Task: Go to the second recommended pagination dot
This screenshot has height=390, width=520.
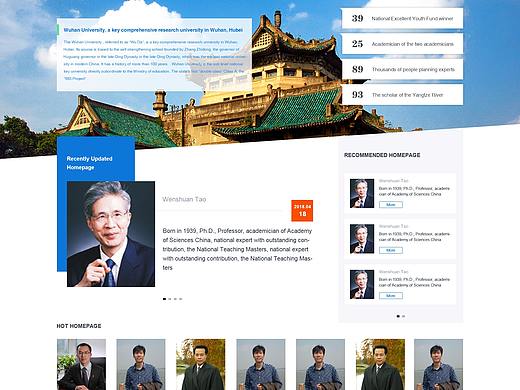Action: pos(403,316)
